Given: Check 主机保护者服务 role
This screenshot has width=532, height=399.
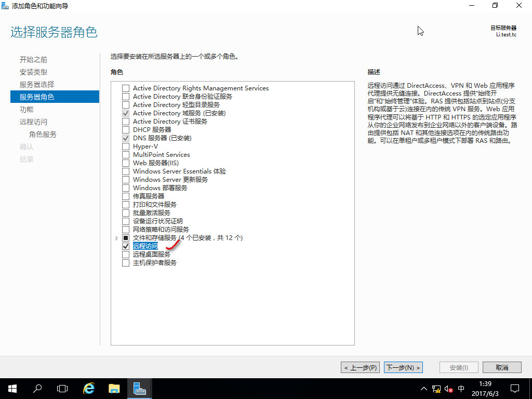Looking at the screenshot, I should (x=126, y=263).
